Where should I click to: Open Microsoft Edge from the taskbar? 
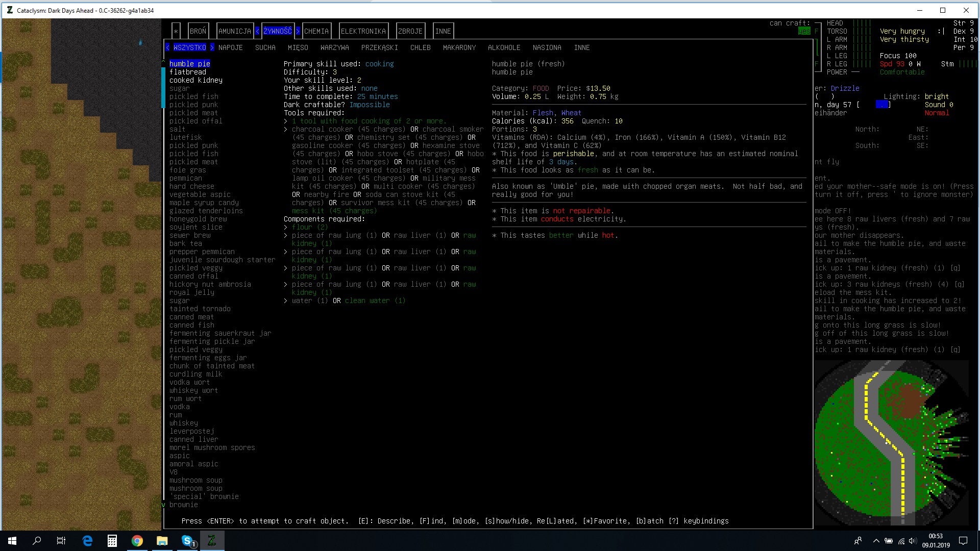[87, 541]
